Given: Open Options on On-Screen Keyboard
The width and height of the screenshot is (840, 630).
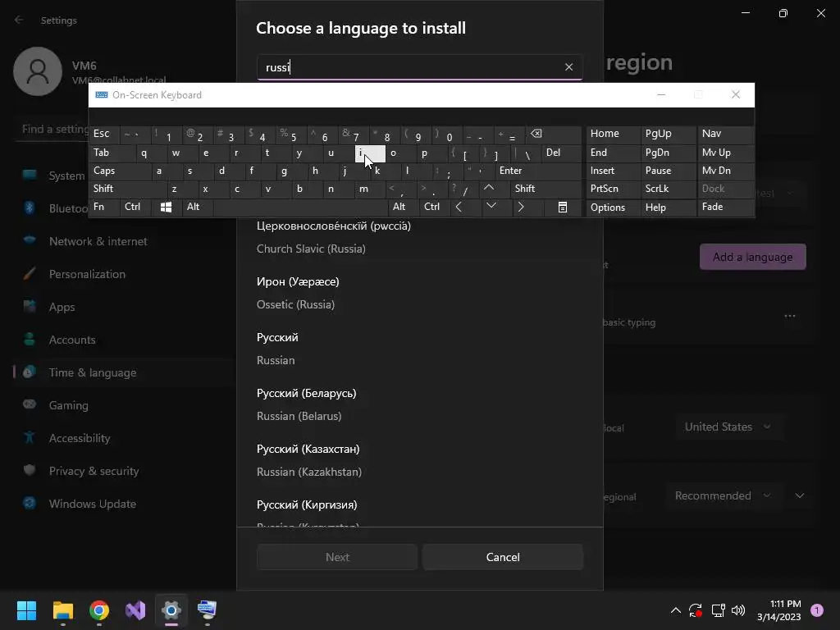Looking at the screenshot, I should click(x=612, y=207).
